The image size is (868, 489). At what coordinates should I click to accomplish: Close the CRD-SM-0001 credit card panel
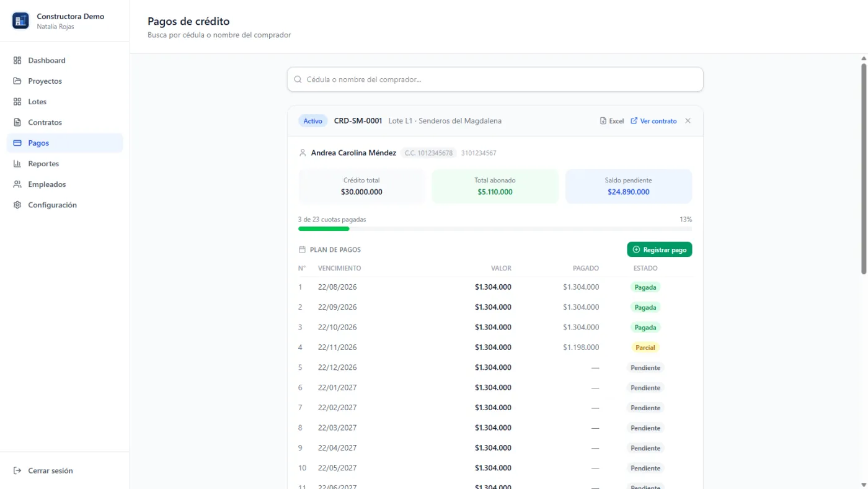coord(688,121)
